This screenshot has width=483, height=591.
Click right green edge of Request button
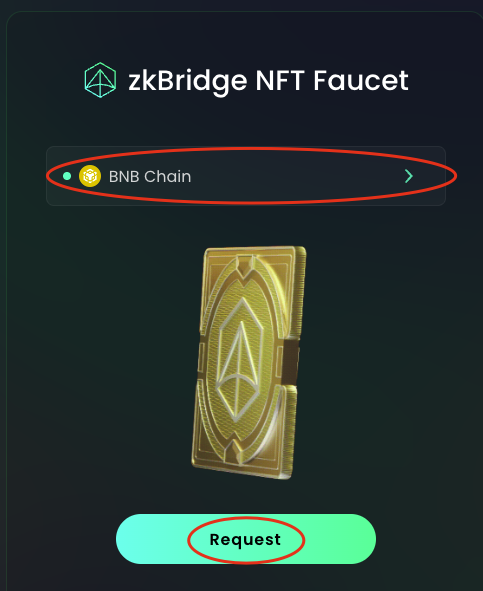(358, 539)
